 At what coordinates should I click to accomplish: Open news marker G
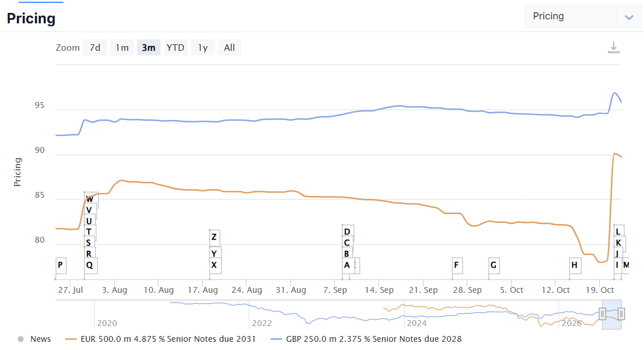coord(494,265)
